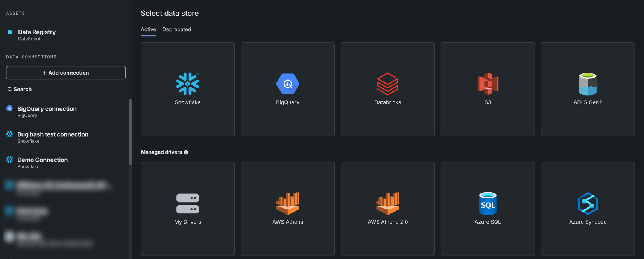This screenshot has width=644, height=259.
Task: Open BigQuery connection in the sidebar
Action: [47, 111]
